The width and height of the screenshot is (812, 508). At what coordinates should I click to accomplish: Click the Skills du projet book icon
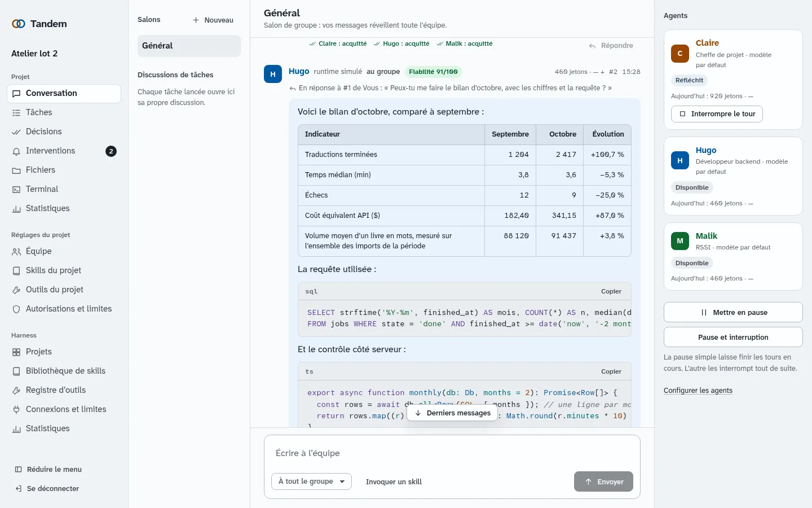(x=16, y=271)
